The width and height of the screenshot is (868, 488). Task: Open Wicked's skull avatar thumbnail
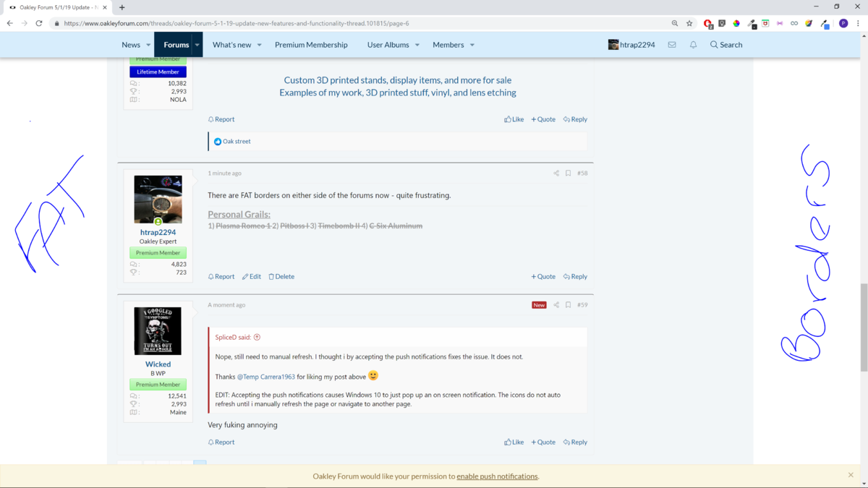click(x=158, y=331)
